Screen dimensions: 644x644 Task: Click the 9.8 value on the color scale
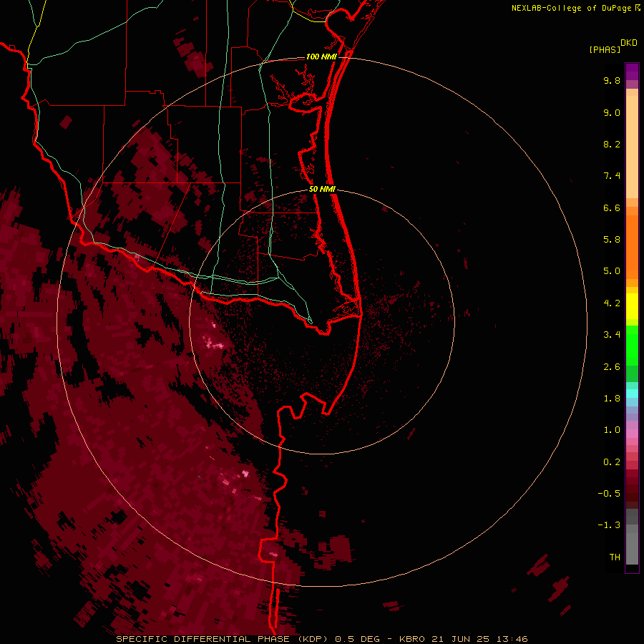(612, 80)
